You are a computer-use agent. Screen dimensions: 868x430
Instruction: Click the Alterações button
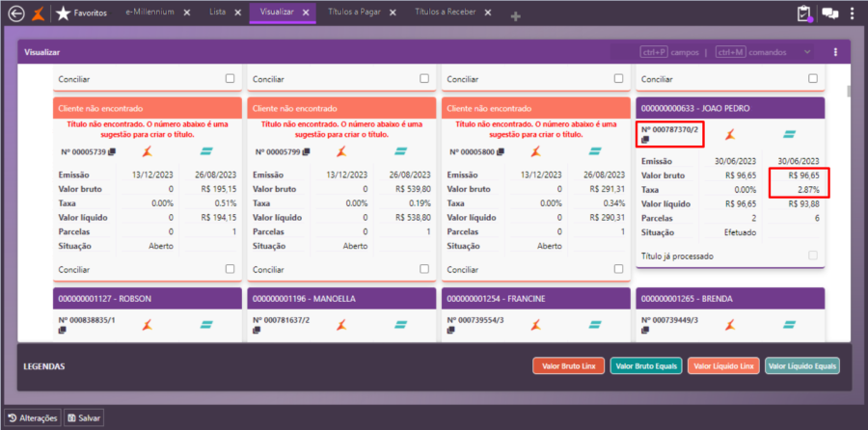(x=32, y=417)
